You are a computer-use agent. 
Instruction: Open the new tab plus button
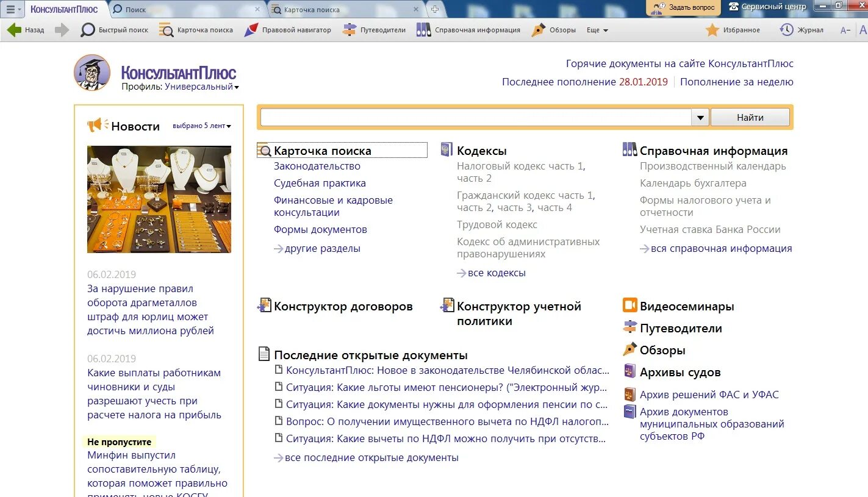pos(435,9)
